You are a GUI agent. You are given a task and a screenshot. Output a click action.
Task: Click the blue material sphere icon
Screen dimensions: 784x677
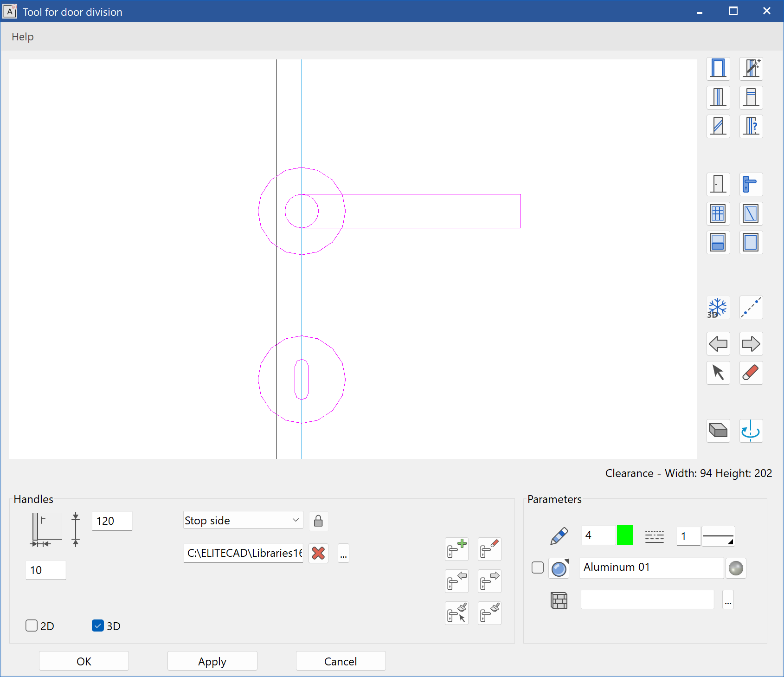tap(559, 568)
